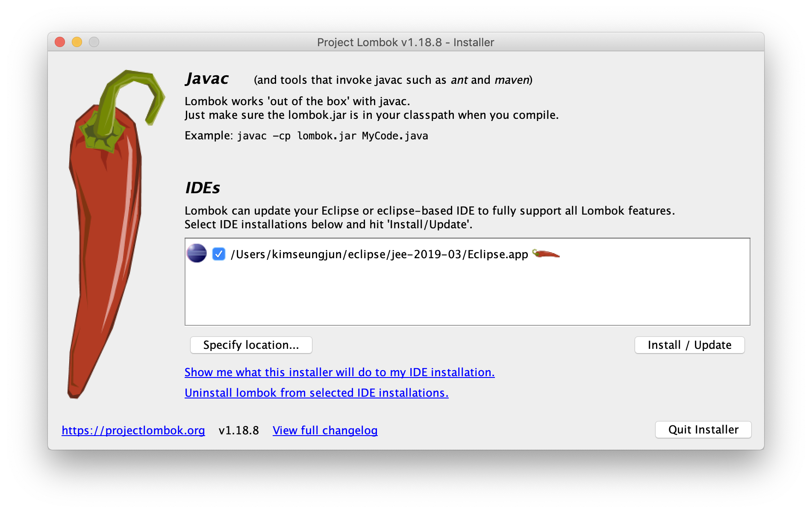Viewport: 812px width, 513px height.
Task: Click the Eclipse sphere icon in the IDE list
Action: tap(197, 254)
